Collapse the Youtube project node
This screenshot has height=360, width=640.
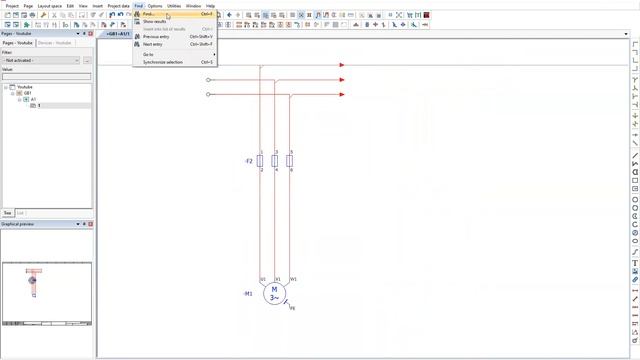(6, 87)
